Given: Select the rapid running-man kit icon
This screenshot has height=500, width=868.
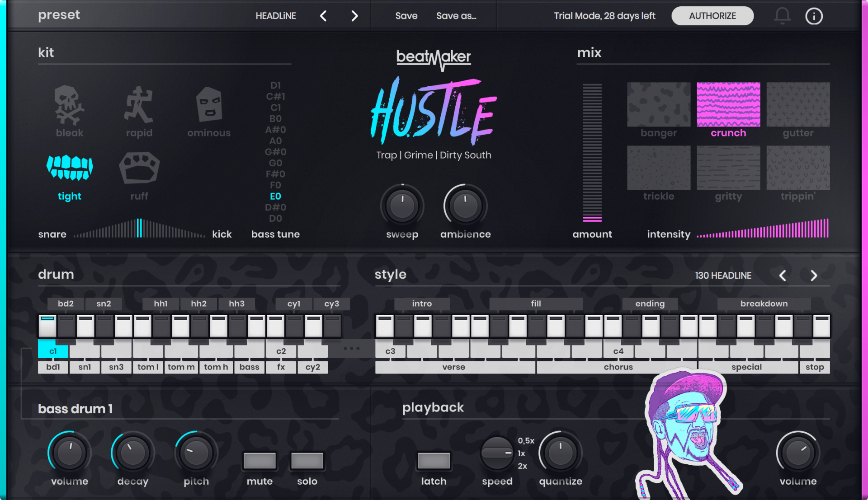Looking at the screenshot, I should click(139, 105).
